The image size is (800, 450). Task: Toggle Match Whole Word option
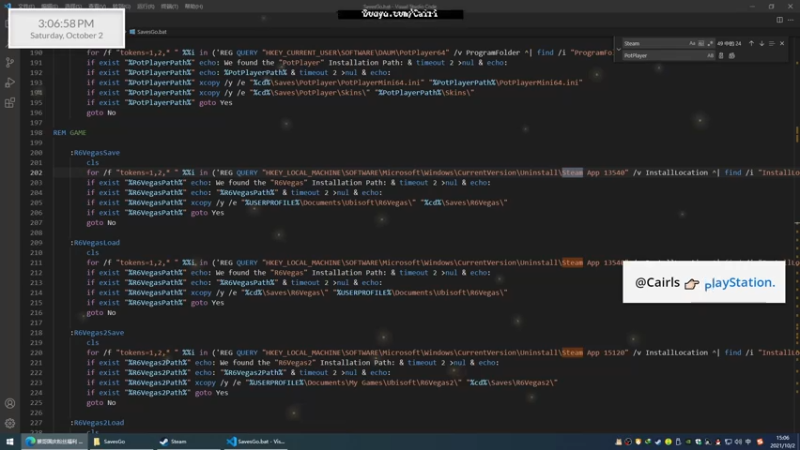click(x=701, y=43)
